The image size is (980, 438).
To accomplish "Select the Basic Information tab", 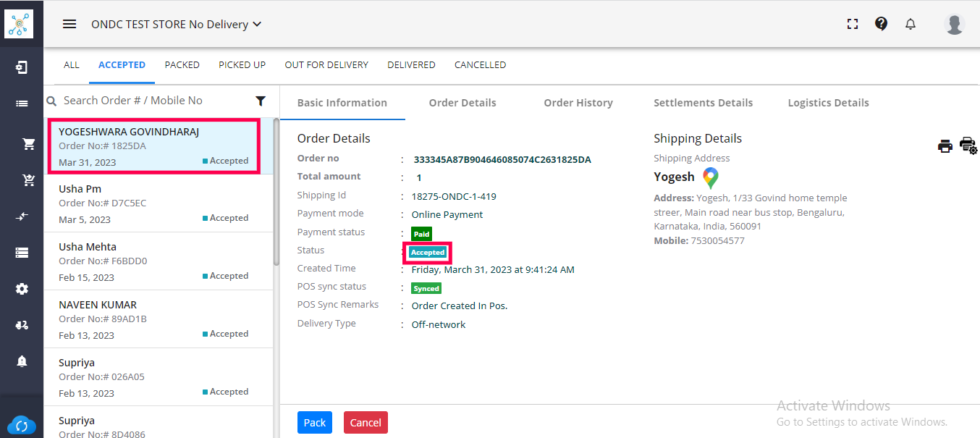I will pos(342,103).
